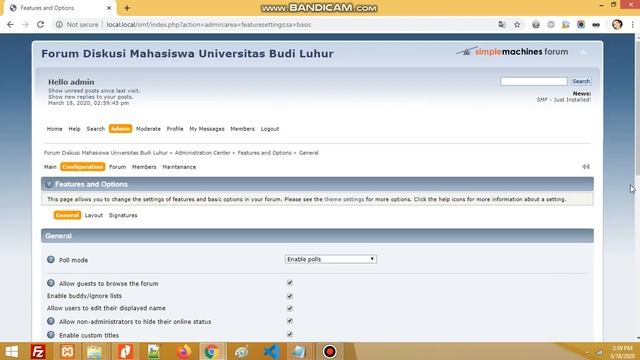Click help icon in Features and Options header

coord(49,184)
